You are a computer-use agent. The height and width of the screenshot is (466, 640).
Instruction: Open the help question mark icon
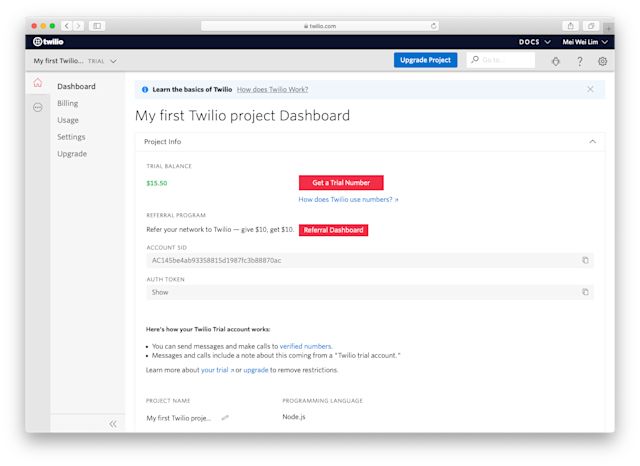579,61
